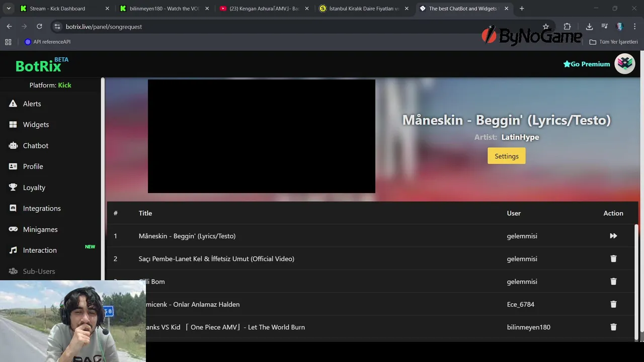Click the Go Premium link
The height and width of the screenshot is (362, 644).
click(587, 64)
